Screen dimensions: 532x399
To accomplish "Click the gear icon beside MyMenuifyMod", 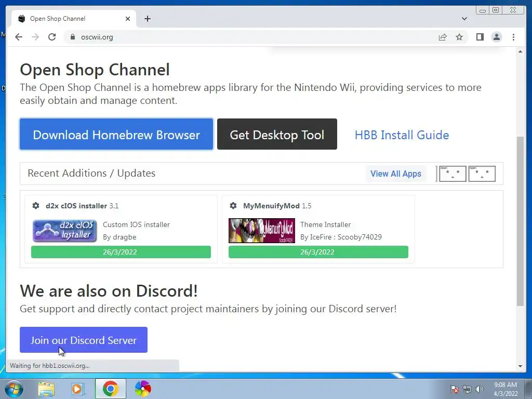I will (233, 206).
